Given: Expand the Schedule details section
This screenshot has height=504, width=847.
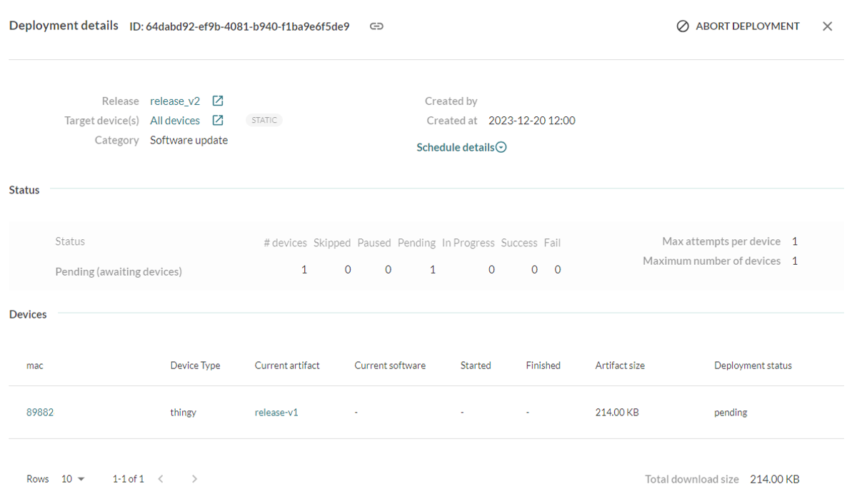Looking at the screenshot, I should pyautogui.click(x=461, y=147).
